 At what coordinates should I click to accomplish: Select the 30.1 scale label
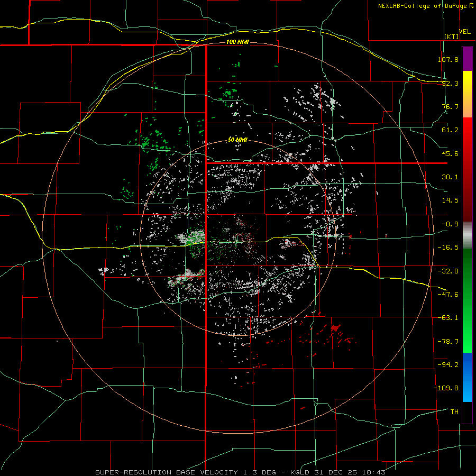(450, 177)
